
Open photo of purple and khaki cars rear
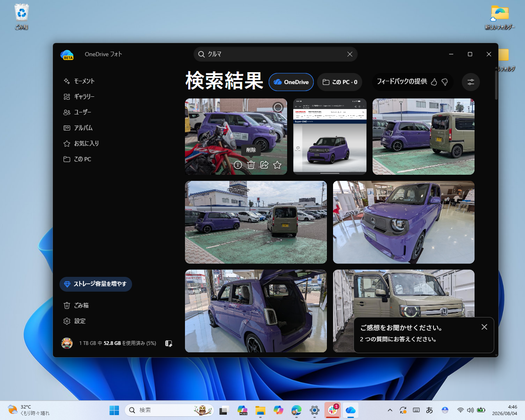(423, 137)
